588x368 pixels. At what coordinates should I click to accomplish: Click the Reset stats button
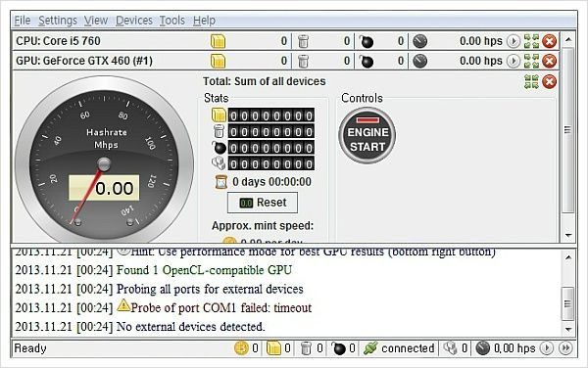coord(263,203)
